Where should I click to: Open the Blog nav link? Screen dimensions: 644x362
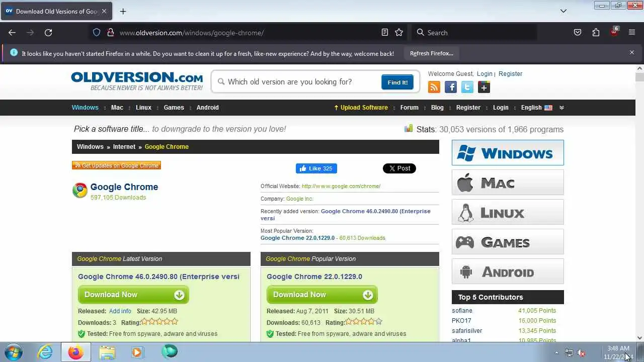click(437, 108)
